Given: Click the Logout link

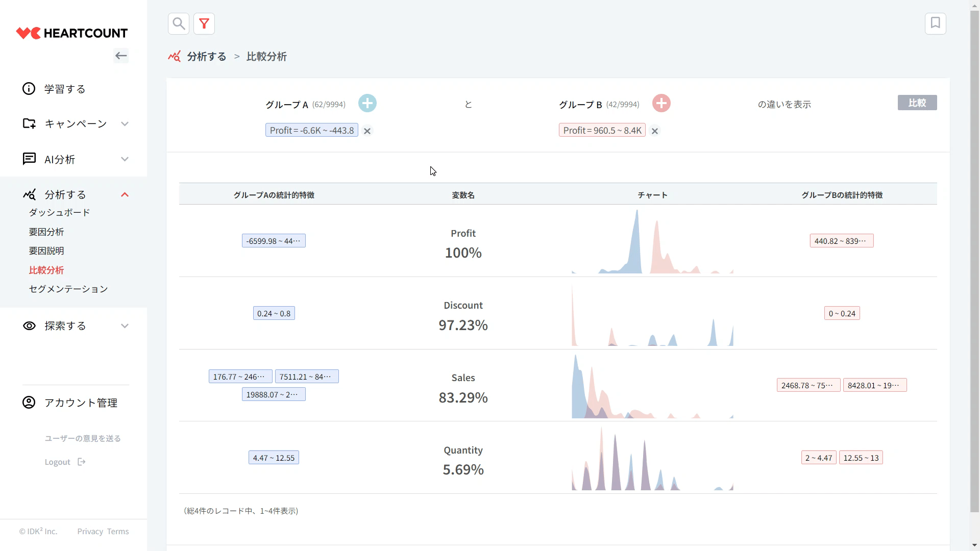Looking at the screenshot, I should [x=58, y=462].
